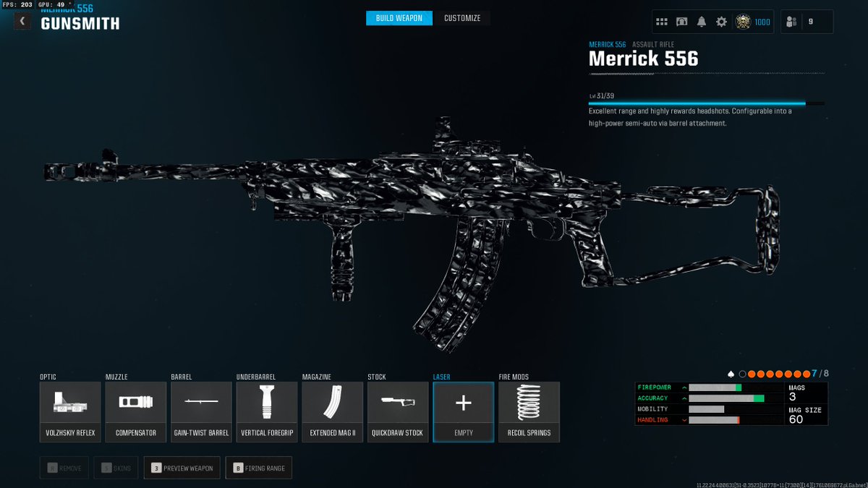This screenshot has height=488, width=868.
Task: Click the 7 / 8 attachment count
Action: [x=820, y=374]
